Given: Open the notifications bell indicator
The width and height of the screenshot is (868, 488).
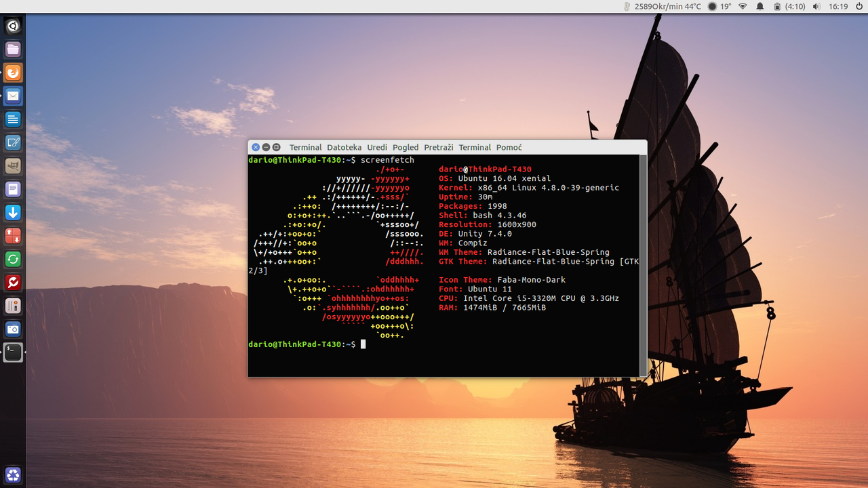Looking at the screenshot, I should click(x=759, y=6).
